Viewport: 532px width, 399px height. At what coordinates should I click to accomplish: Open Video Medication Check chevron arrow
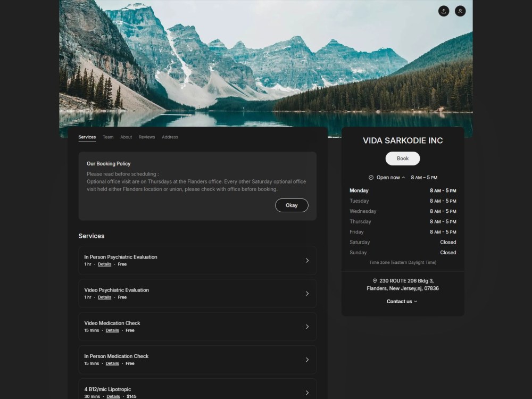pyautogui.click(x=307, y=327)
